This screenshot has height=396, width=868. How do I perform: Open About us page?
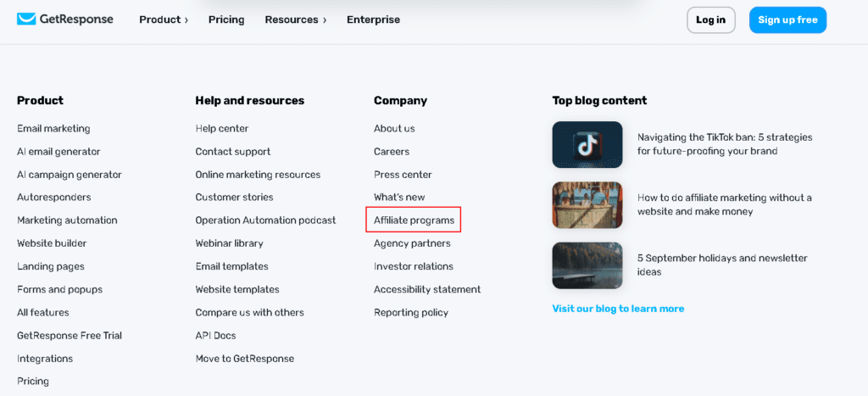point(394,129)
